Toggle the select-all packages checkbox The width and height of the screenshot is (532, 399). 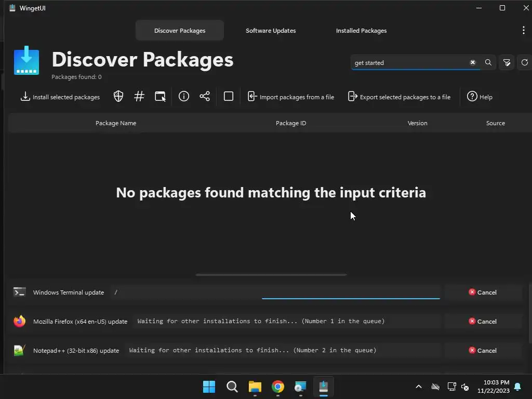229,97
